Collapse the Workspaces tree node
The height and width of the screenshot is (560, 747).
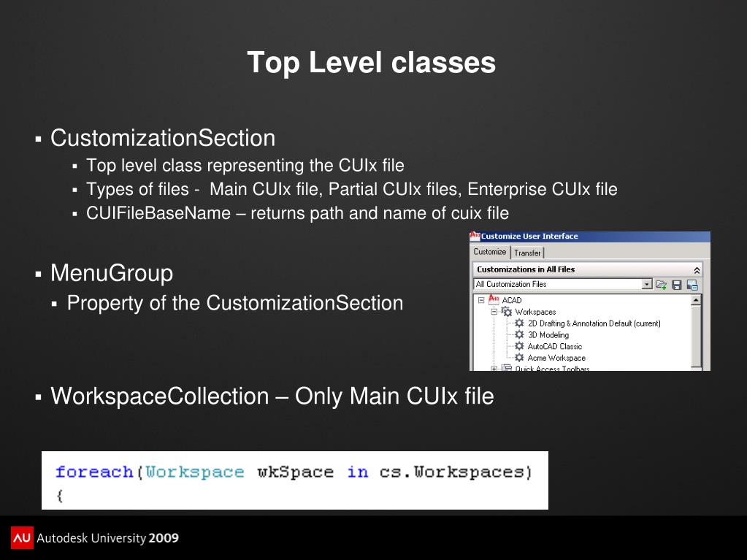[x=494, y=312]
